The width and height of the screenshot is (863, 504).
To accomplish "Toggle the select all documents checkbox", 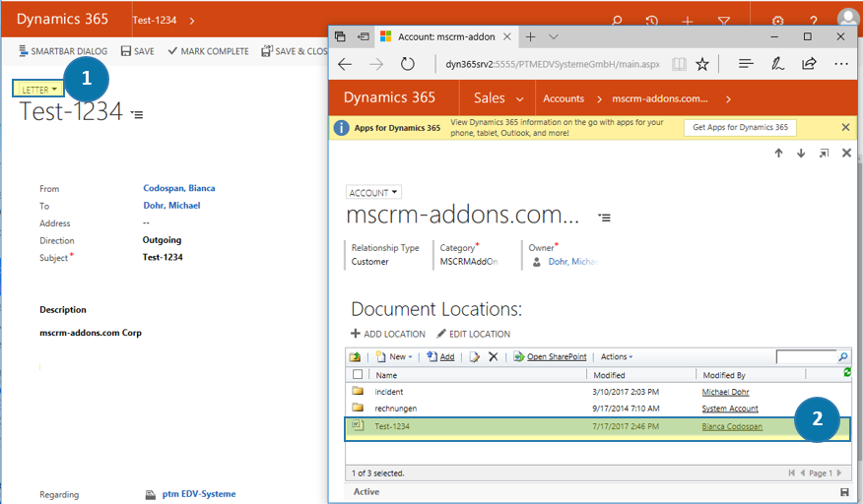I will tap(358, 375).
